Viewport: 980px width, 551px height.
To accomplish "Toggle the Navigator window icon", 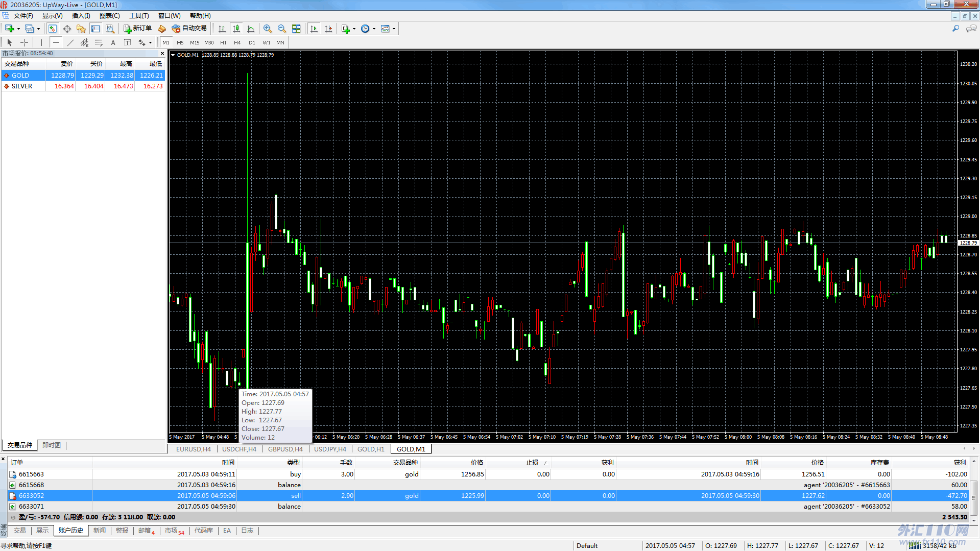I will tap(81, 29).
